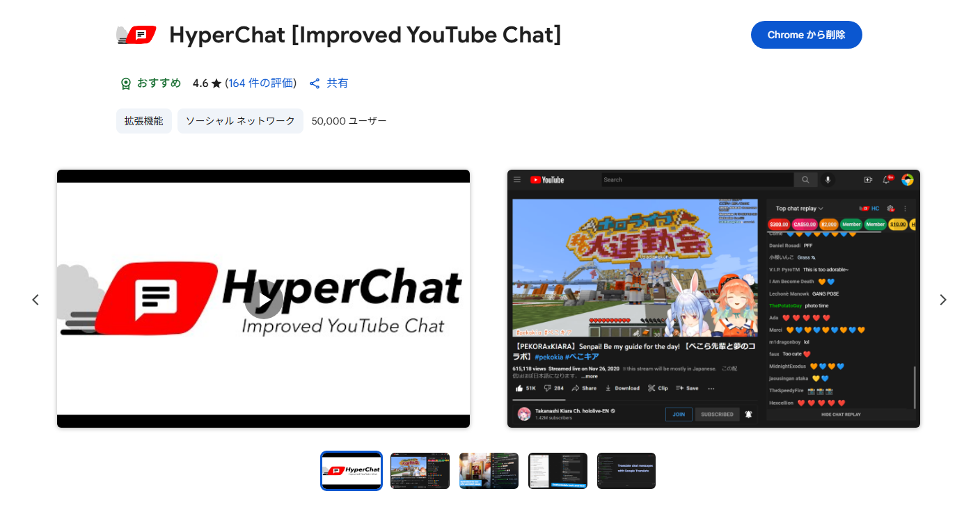The image size is (980, 507).
Task: Select the second thumbnail showing YouTube stream
Action: click(420, 471)
